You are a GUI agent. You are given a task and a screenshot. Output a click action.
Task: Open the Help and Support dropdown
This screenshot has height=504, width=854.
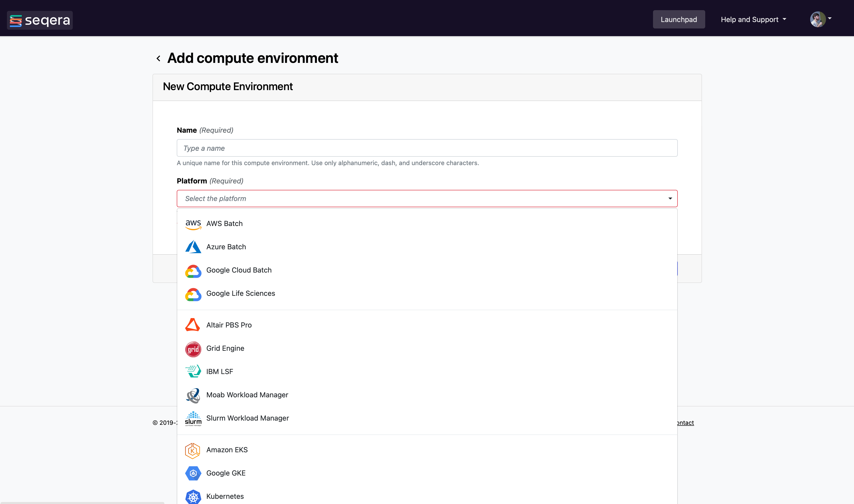click(x=753, y=19)
